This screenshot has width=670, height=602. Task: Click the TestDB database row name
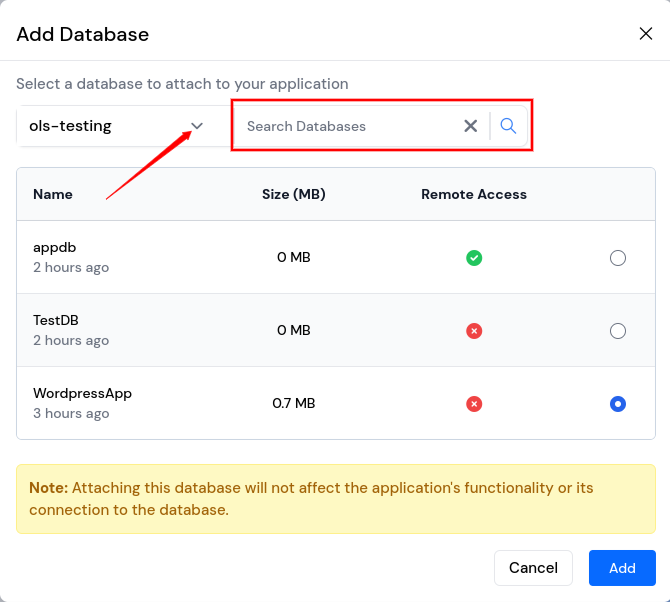(56, 321)
